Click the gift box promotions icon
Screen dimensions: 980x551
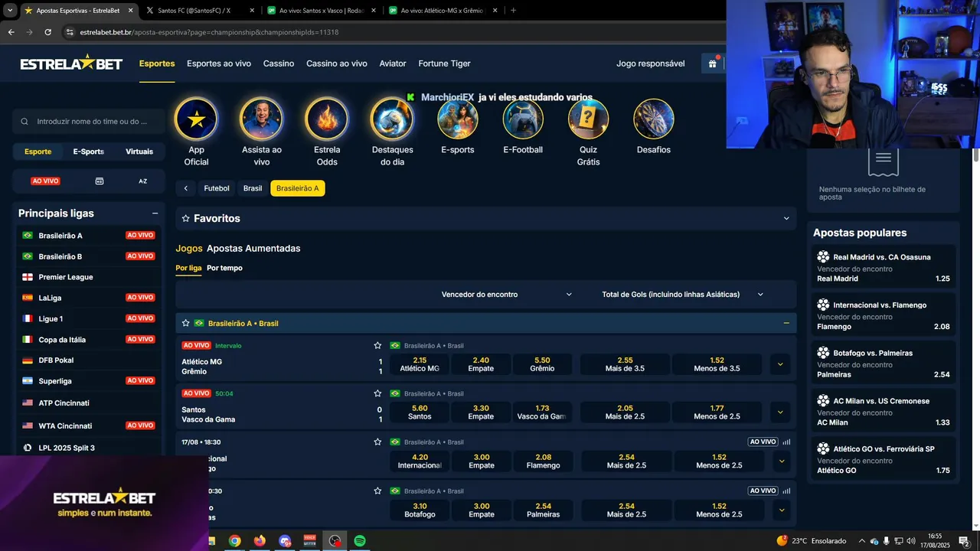click(713, 64)
